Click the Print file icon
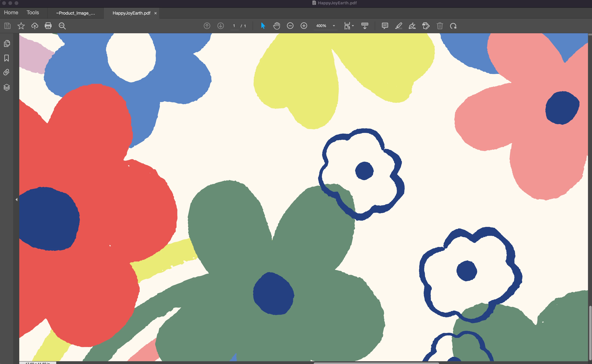Image resolution: width=592 pixels, height=364 pixels. (x=48, y=26)
